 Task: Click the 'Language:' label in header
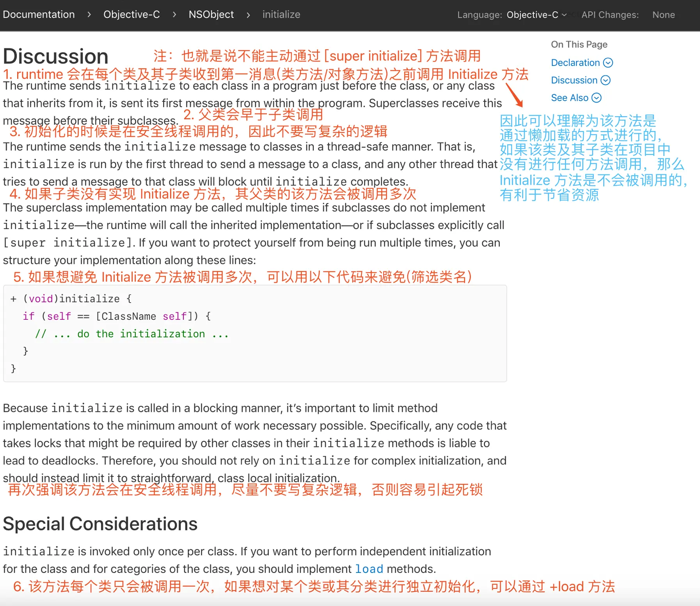point(480,15)
